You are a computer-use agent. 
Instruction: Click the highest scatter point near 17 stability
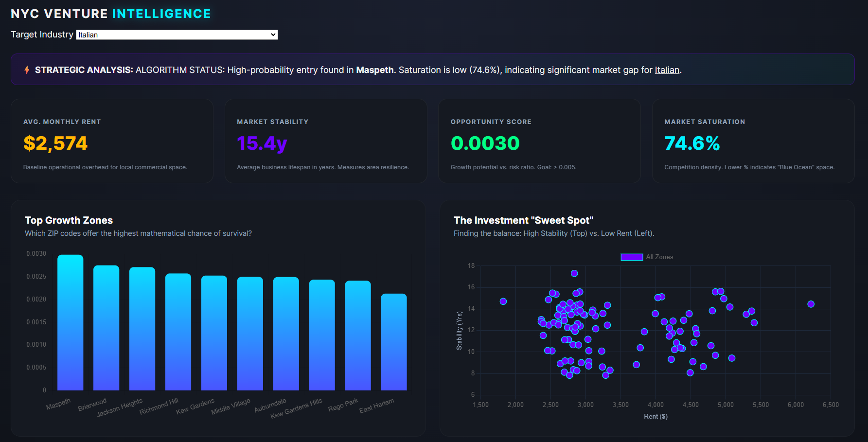pyautogui.click(x=574, y=273)
